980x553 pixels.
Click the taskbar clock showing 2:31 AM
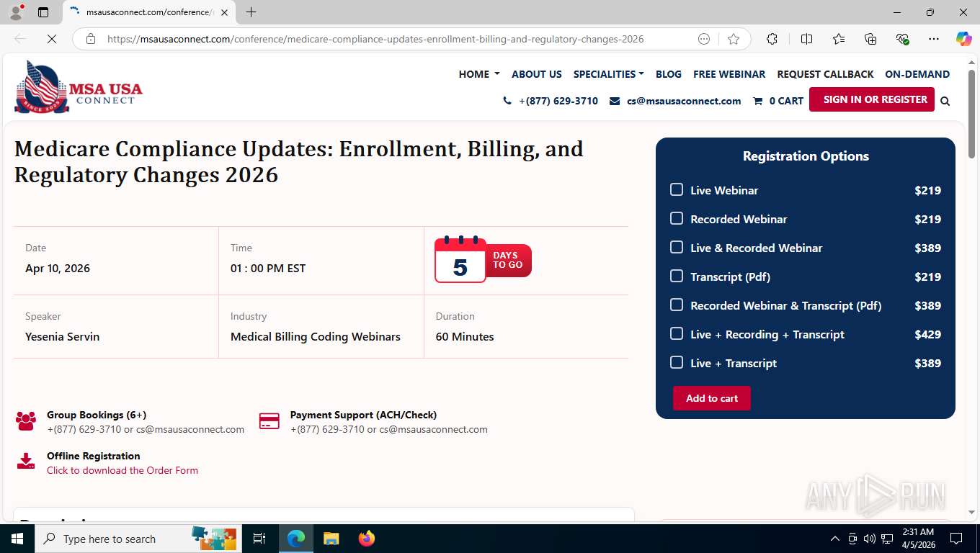point(917,539)
